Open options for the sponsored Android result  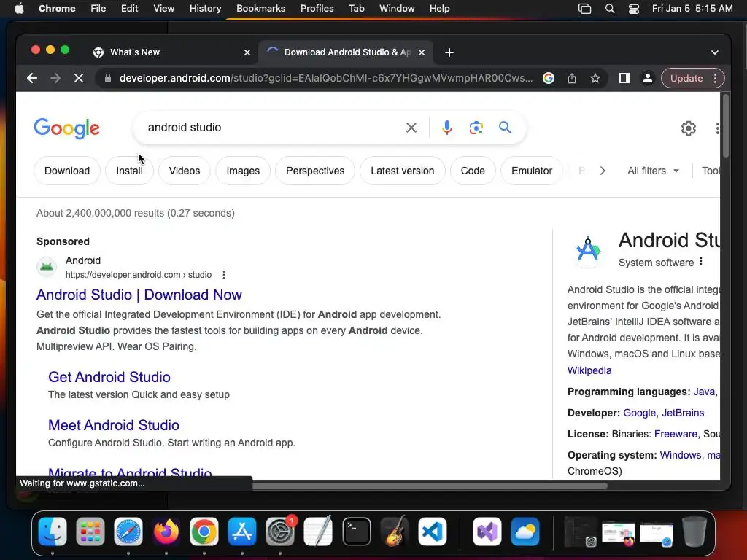(x=223, y=275)
